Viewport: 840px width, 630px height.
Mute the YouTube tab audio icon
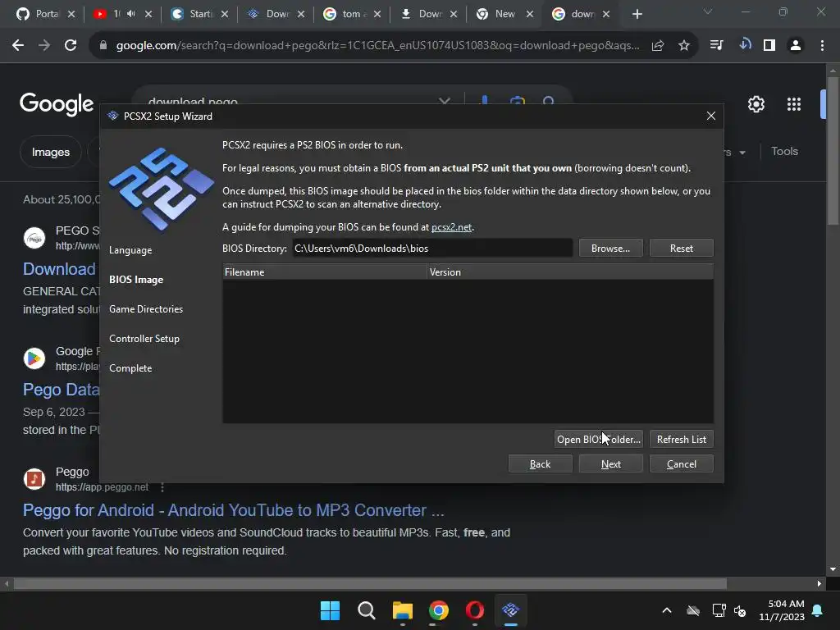pyautogui.click(x=130, y=14)
